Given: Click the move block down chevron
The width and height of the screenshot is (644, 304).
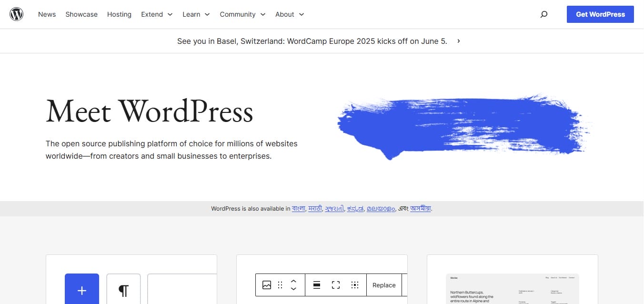Looking at the screenshot, I should (293, 288).
